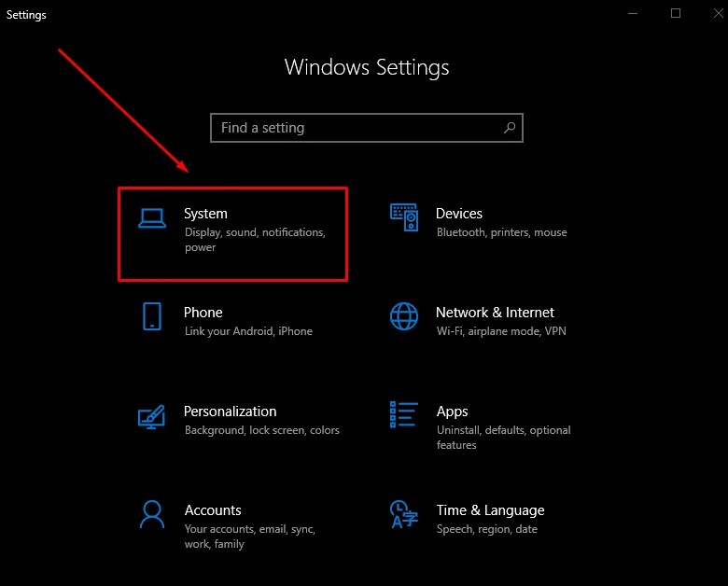Click the Time & Language icon
Image resolution: width=728 pixels, height=586 pixels.
click(404, 514)
